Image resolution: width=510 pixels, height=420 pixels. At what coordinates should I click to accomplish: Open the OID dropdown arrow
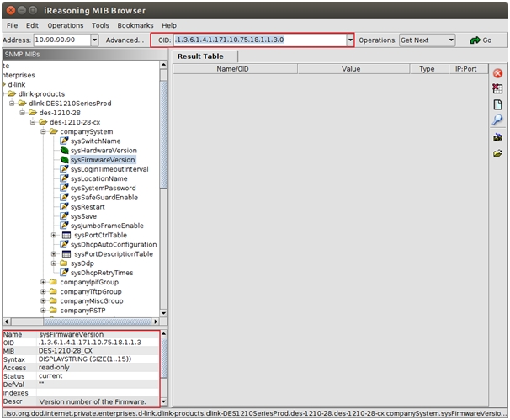350,40
